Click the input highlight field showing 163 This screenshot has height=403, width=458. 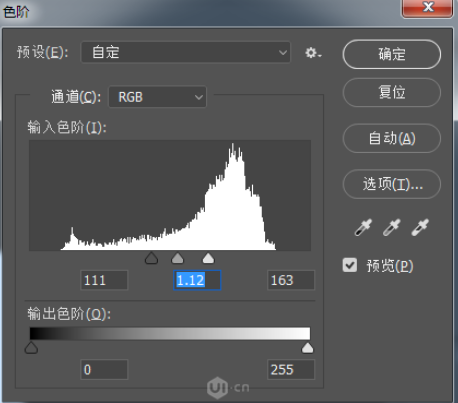tap(291, 280)
